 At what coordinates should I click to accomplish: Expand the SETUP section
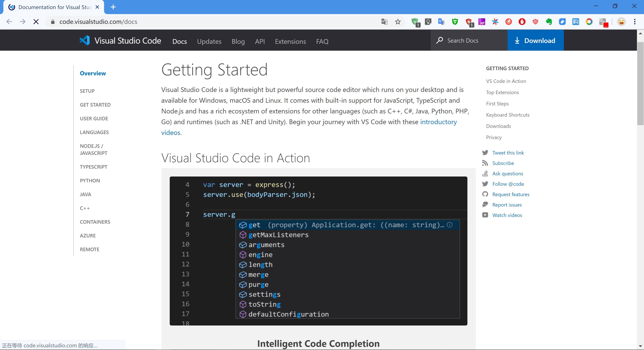pyautogui.click(x=87, y=91)
